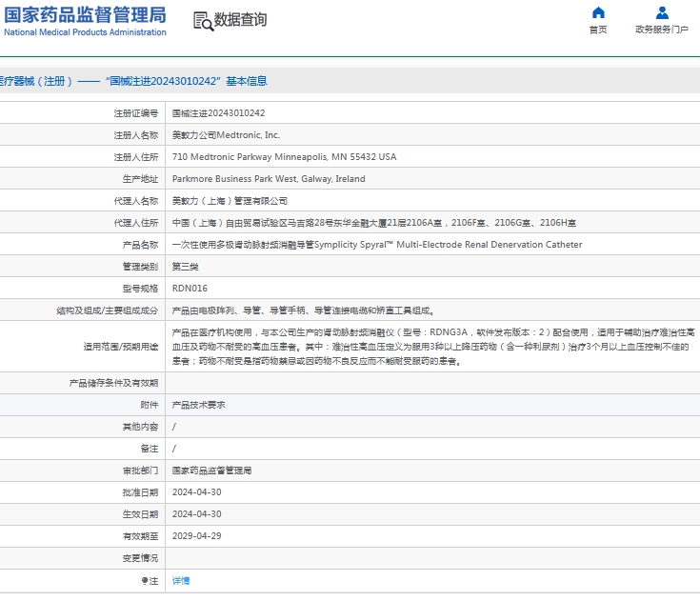Screen dimensions: 700x601
Task: Click the 审批部门 row label
Action: 141,471
